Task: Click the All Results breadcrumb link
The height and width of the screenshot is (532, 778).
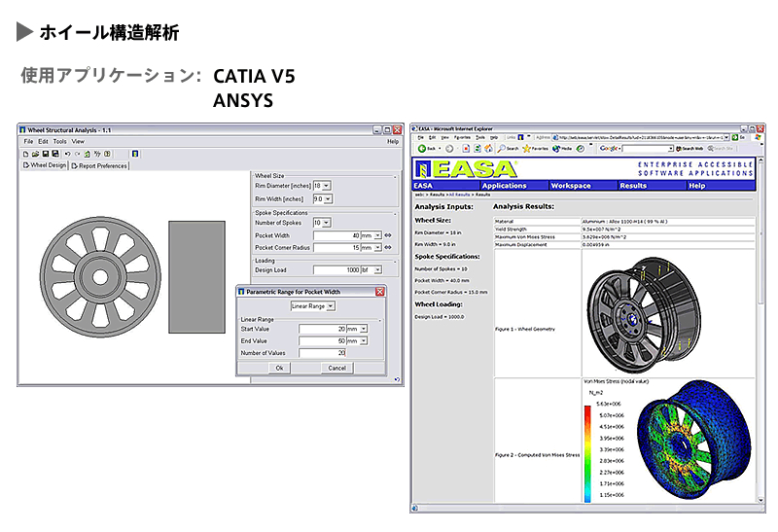Action: tap(459, 195)
